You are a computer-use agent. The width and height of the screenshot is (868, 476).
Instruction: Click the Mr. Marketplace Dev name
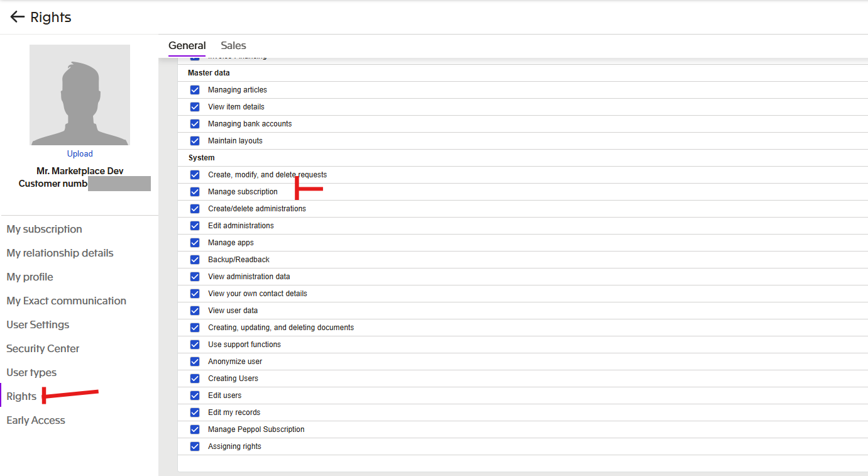pos(80,171)
